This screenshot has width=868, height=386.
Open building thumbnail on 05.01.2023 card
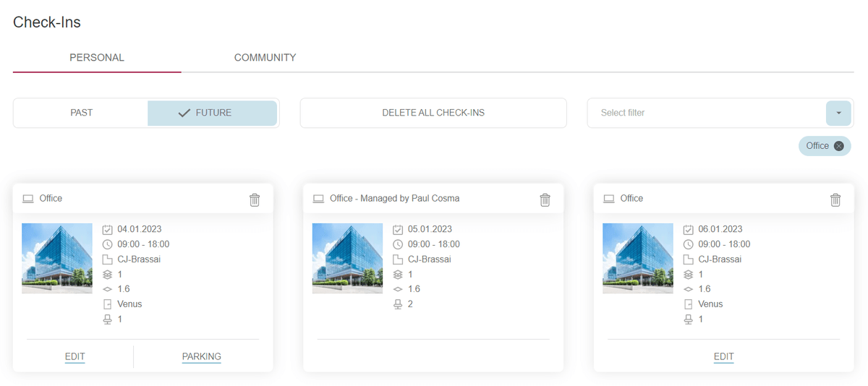347,258
